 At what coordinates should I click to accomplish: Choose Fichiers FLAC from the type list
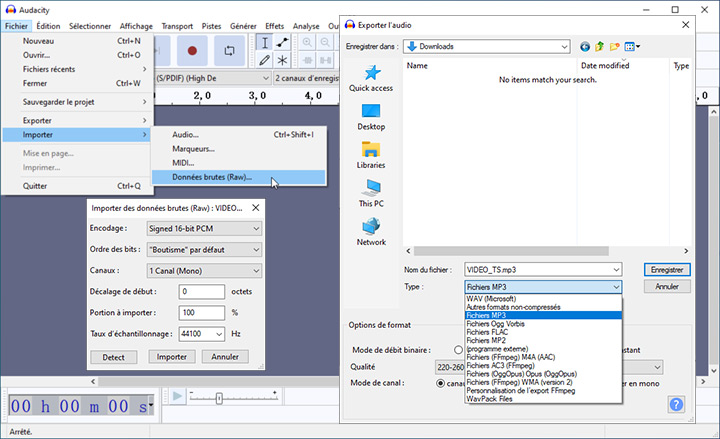487,332
